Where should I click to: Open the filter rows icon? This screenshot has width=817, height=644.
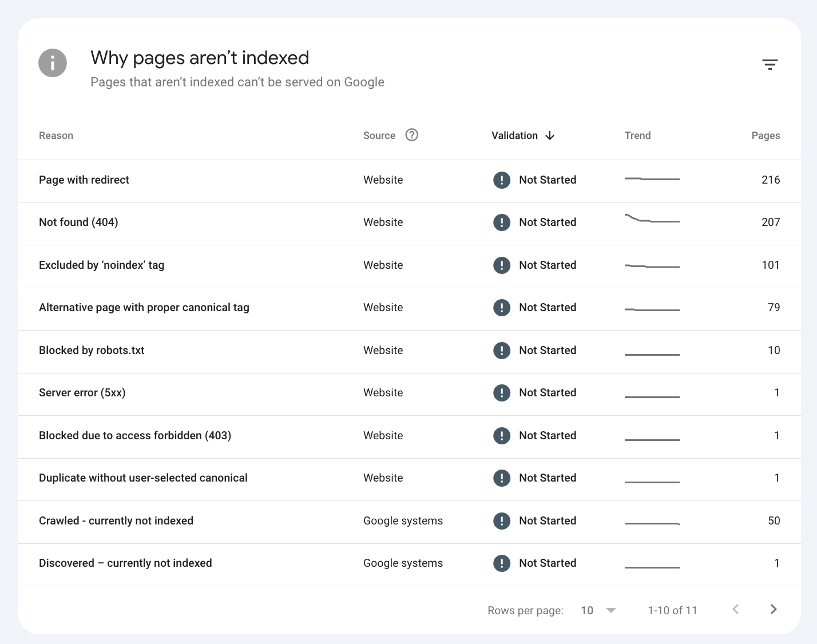click(770, 65)
